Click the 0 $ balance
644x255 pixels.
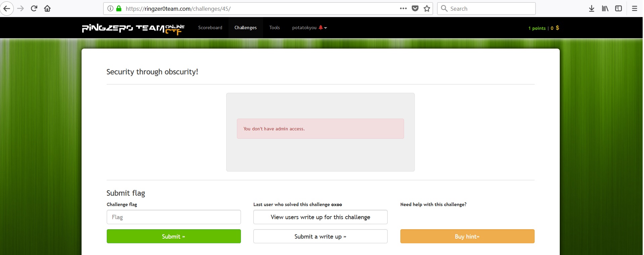click(555, 28)
